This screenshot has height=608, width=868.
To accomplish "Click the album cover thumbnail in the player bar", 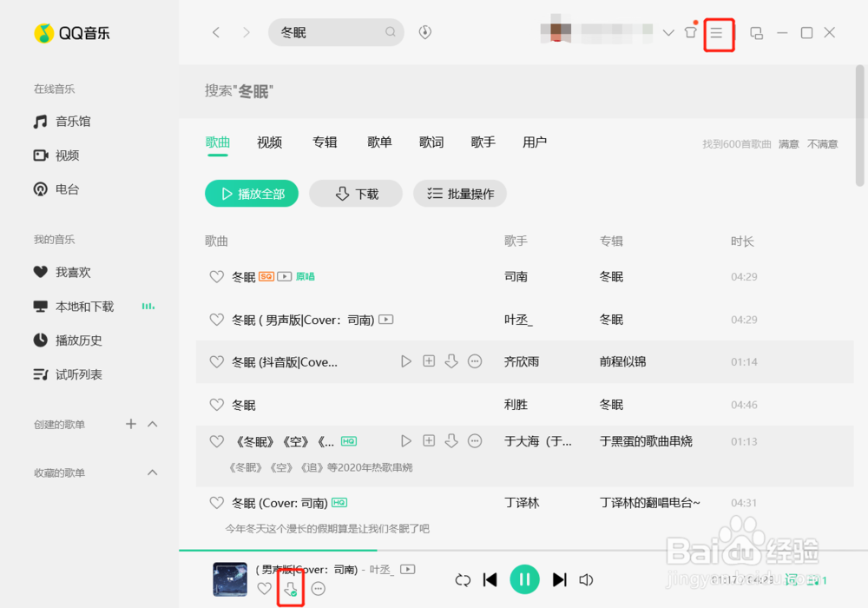I will (x=229, y=579).
